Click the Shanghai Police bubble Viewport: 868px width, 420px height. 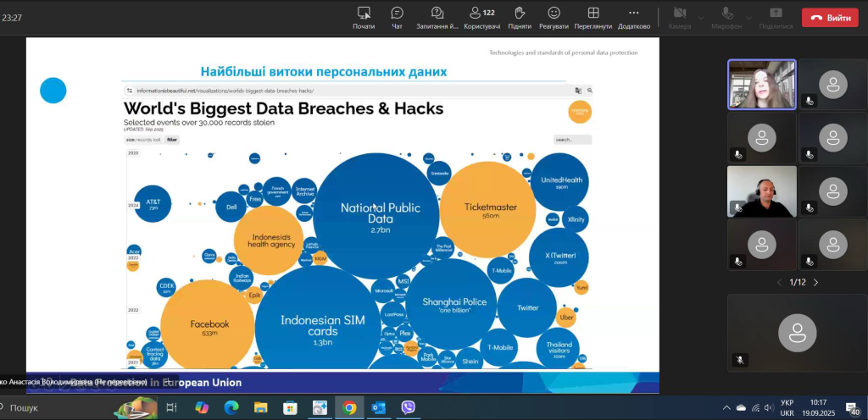coord(451,304)
